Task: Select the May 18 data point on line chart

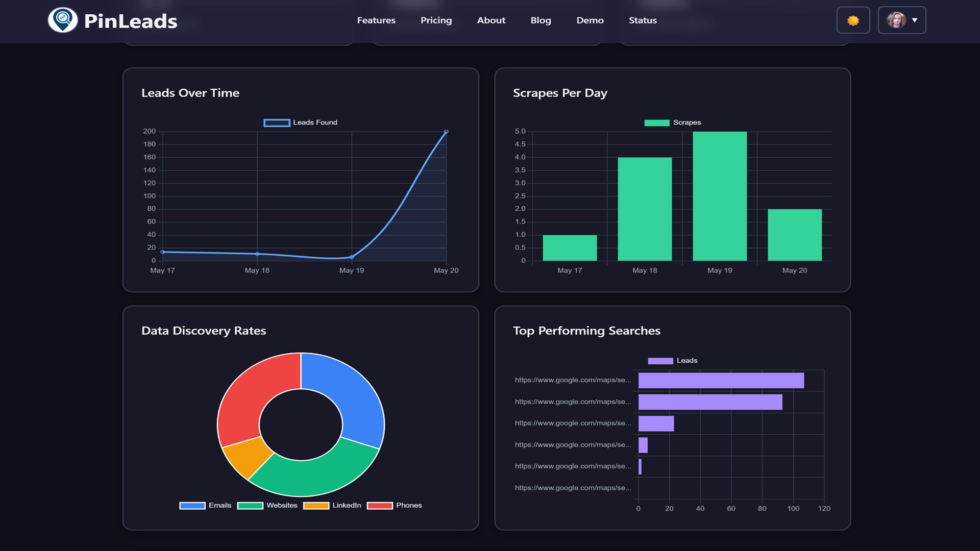Action: point(257,254)
